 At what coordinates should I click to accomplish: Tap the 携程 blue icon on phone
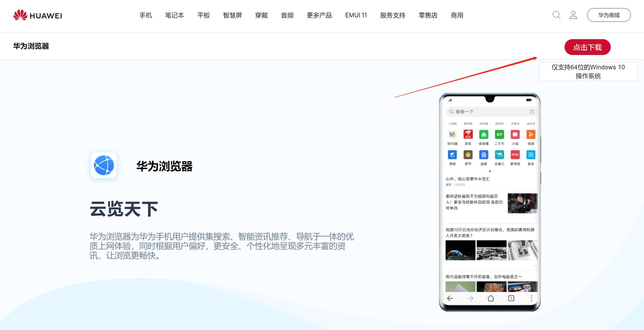click(452, 155)
